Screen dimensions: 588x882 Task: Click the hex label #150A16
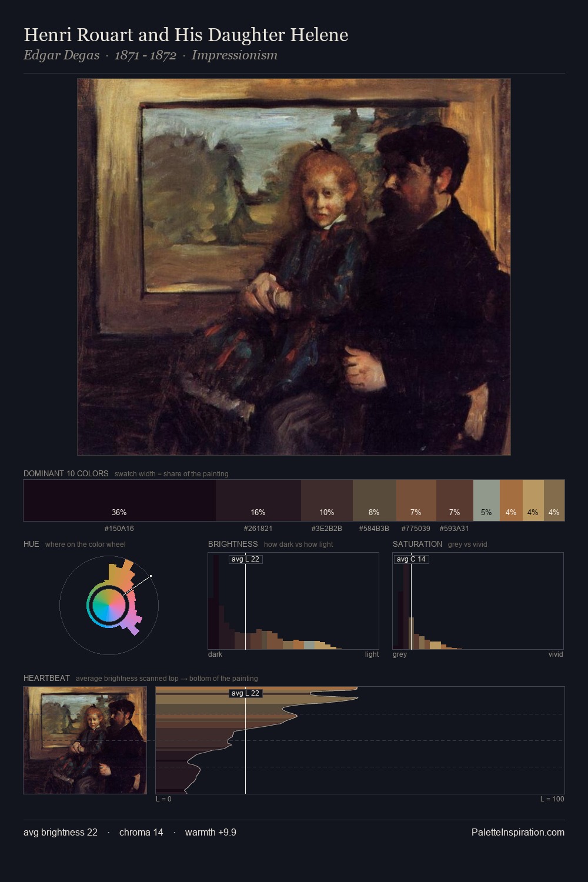click(119, 529)
